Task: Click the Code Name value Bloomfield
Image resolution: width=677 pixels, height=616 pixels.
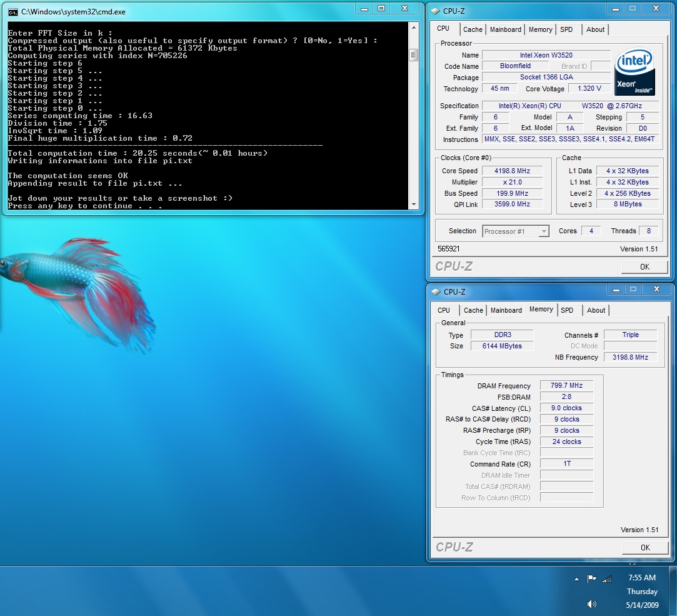Action: [515, 66]
